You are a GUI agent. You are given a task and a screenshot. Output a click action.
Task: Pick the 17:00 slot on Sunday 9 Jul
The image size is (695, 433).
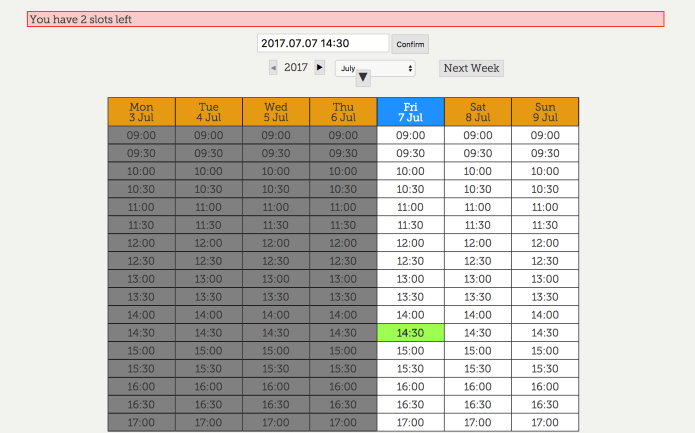(x=545, y=423)
